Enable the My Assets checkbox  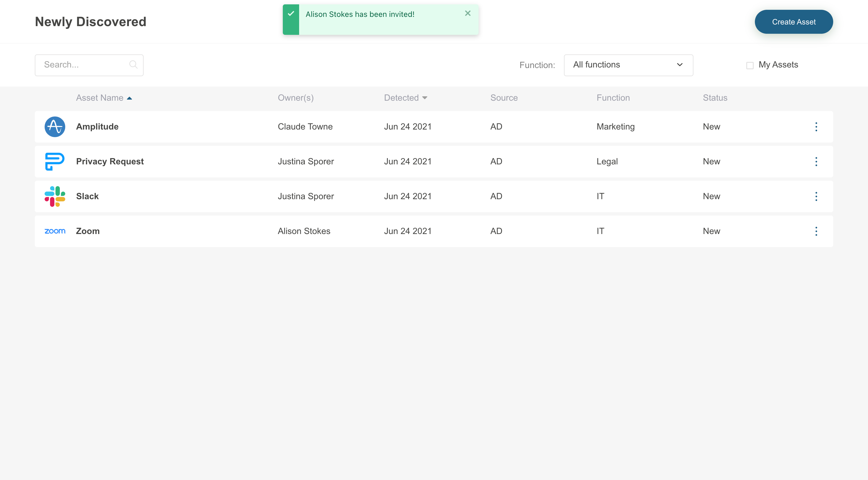click(750, 65)
